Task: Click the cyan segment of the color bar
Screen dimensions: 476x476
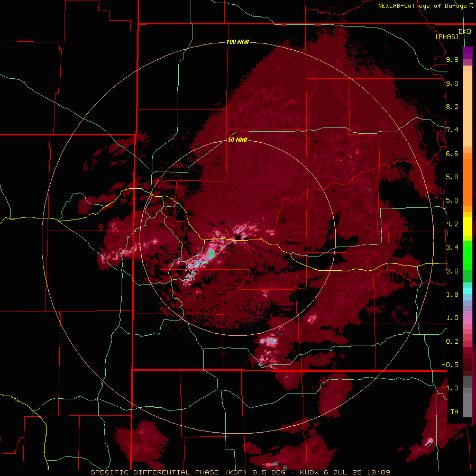Action: tap(467, 291)
